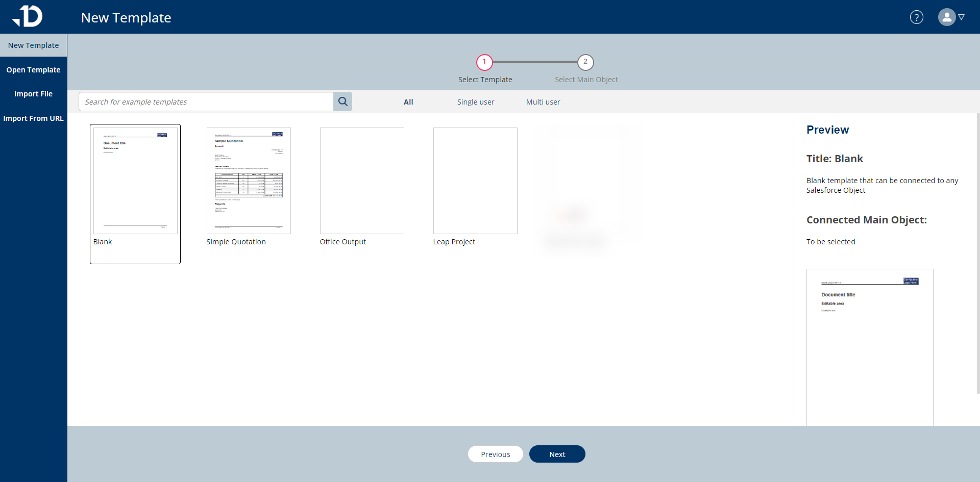Jump to step 2 circle in wizard
Image resolution: width=980 pixels, height=482 pixels.
pos(585,62)
